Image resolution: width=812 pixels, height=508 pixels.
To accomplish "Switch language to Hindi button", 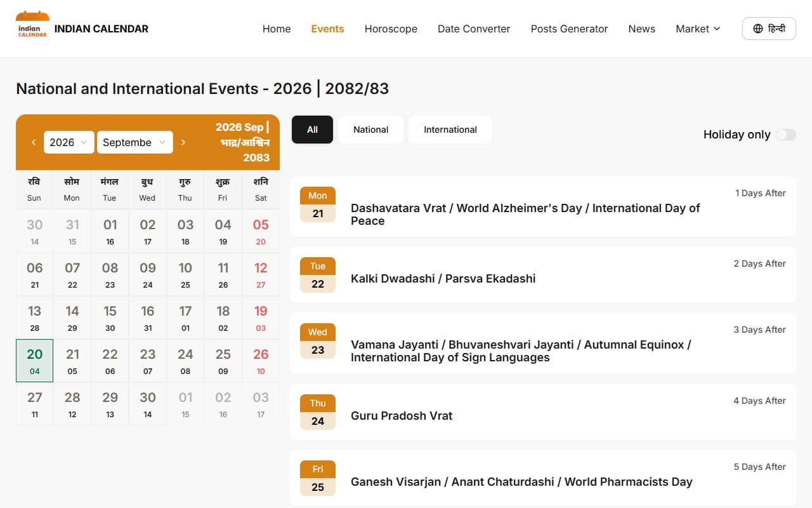I will [x=769, y=29].
